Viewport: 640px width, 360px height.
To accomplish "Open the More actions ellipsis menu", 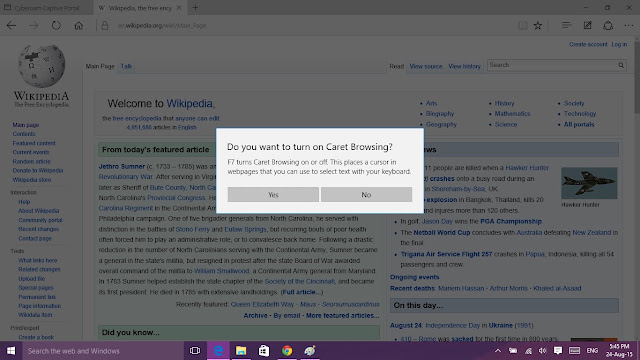I will click(629, 25).
